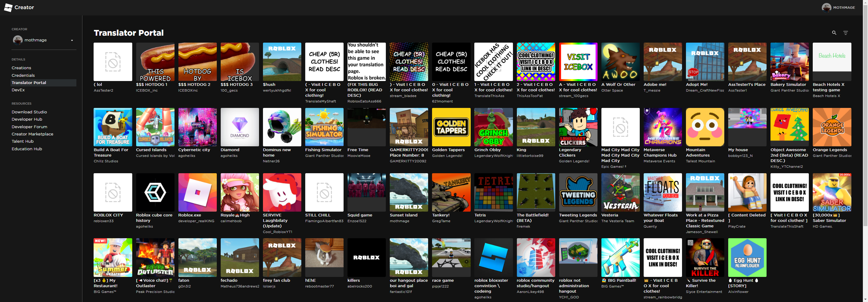Open the Metaverse Champions Hub thumbnail
The image size is (868, 302).
click(x=663, y=127)
